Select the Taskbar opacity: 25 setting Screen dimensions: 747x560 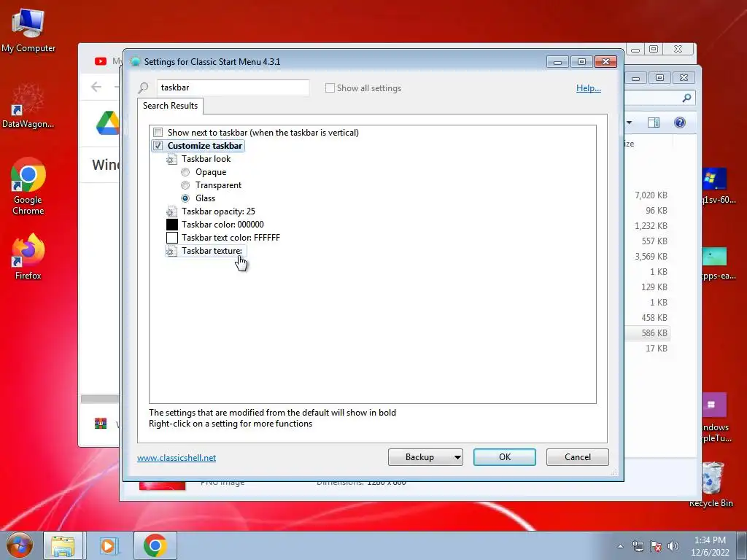(x=218, y=211)
